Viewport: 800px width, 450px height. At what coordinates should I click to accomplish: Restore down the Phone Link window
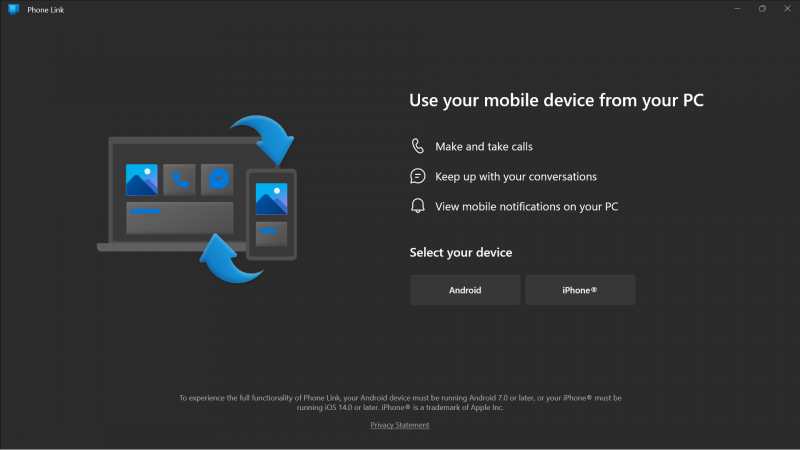click(762, 9)
